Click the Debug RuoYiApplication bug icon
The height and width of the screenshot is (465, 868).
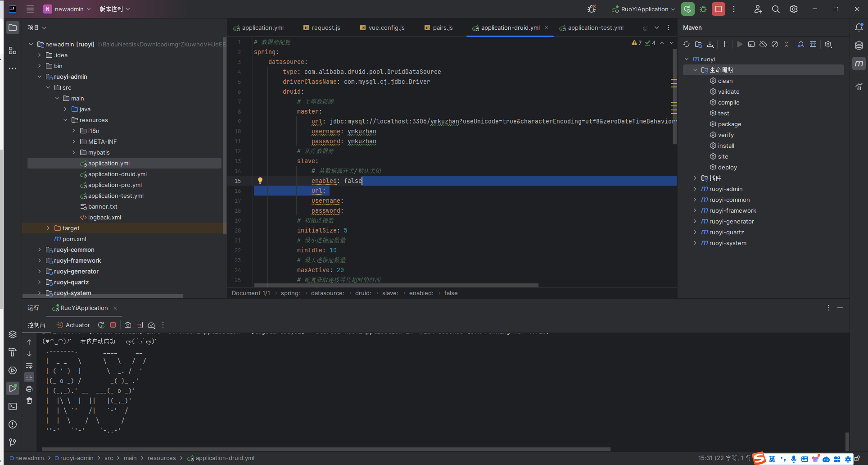[703, 9]
